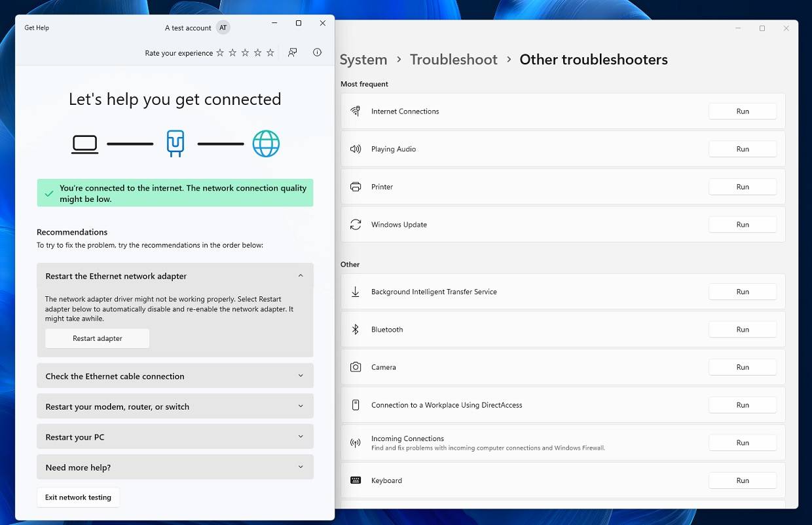Image resolution: width=812 pixels, height=525 pixels.
Task: Select the Internet Connections troubleshooter icon
Action: click(x=355, y=111)
